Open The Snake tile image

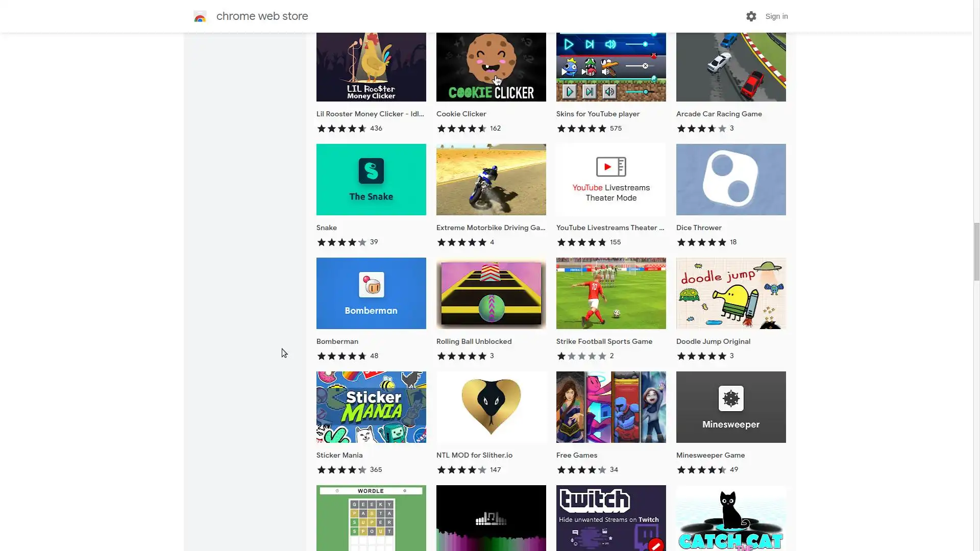pyautogui.click(x=371, y=180)
